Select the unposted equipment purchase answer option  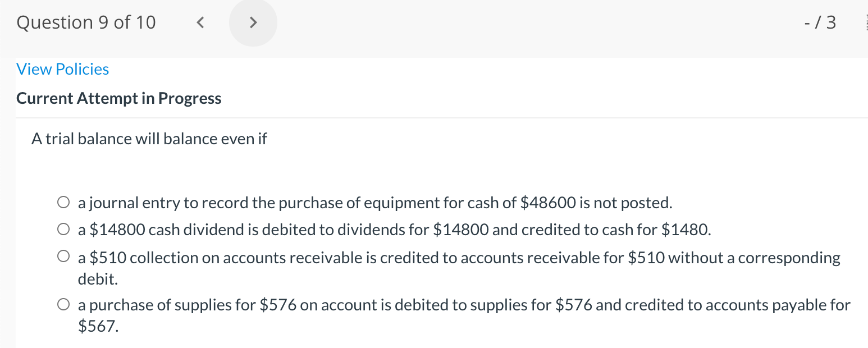(x=63, y=202)
